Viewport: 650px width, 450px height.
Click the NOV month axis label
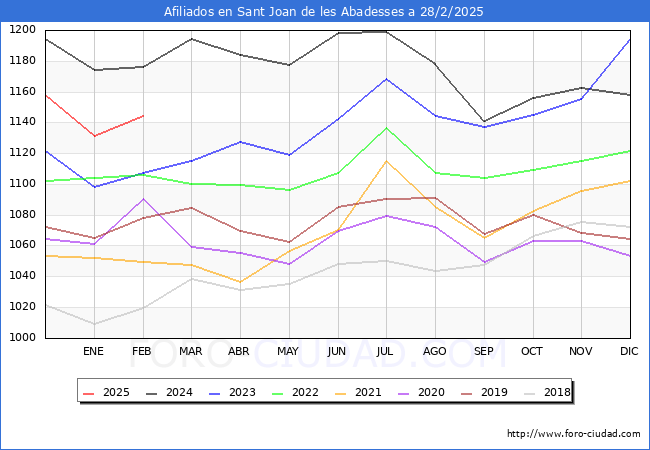[581, 351]
